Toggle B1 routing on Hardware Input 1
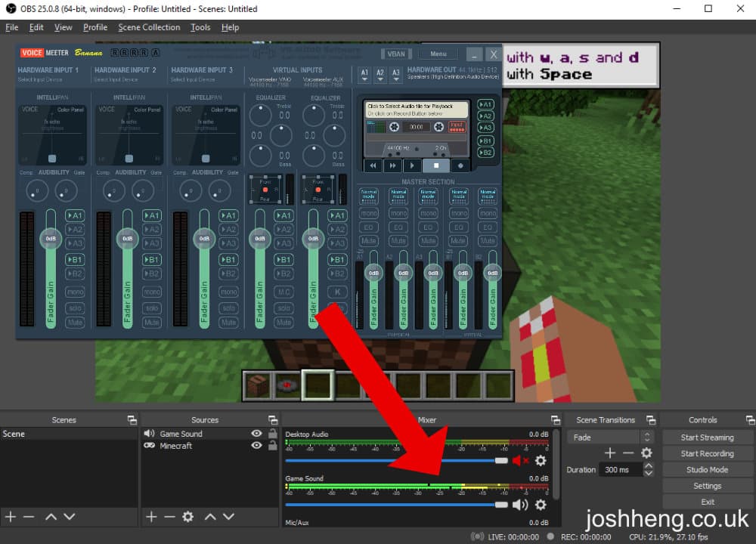Screen dimensions: 756x544 [75, 260]
